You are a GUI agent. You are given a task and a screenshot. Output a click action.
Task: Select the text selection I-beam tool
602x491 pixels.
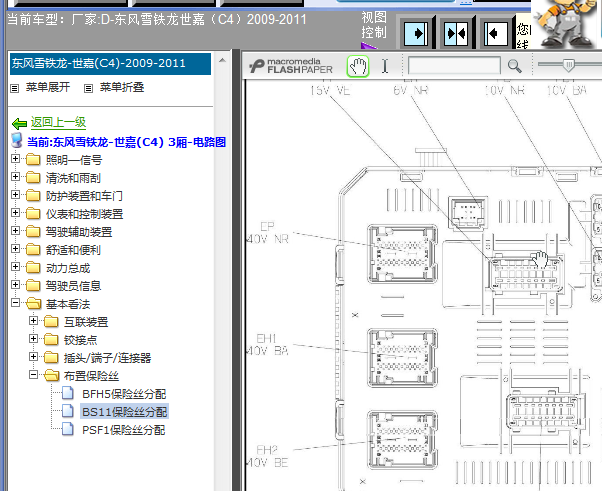tap(385, 66)
